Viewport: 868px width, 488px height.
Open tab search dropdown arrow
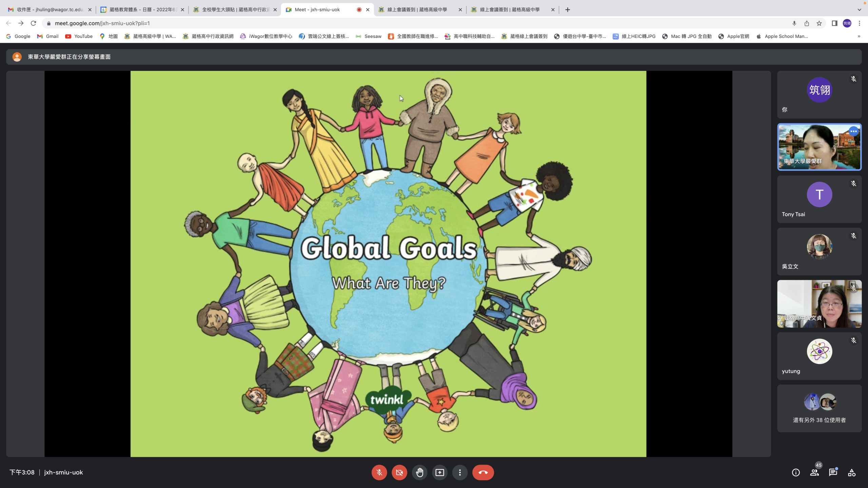pos(859,9)
